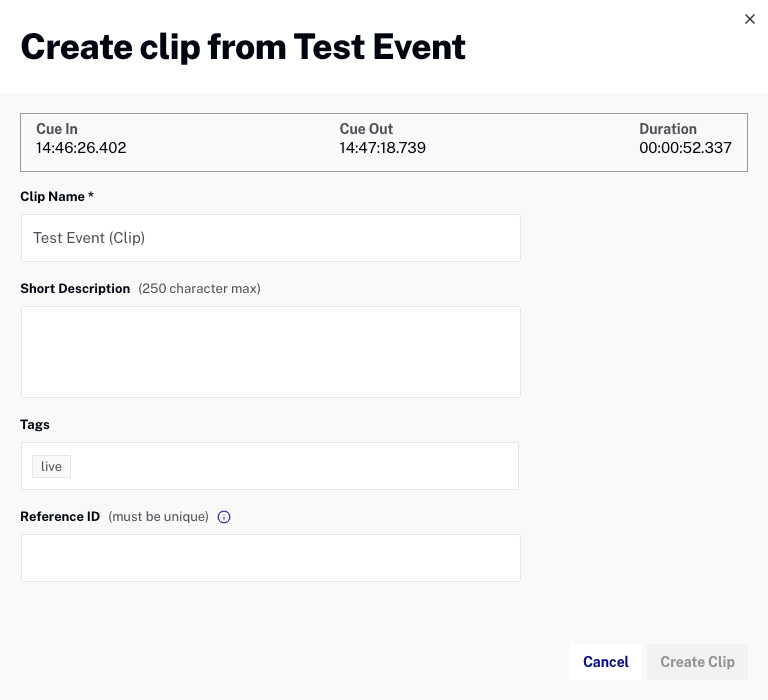This screenshot has width=768, height=700.
Task: Click the Create Clip button
Action: point(697,662)
